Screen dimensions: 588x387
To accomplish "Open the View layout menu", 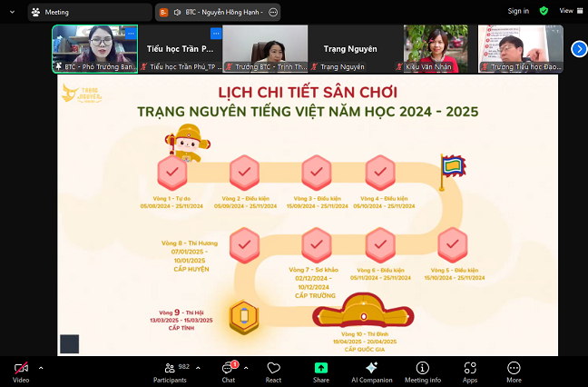I will pos(571,11).
